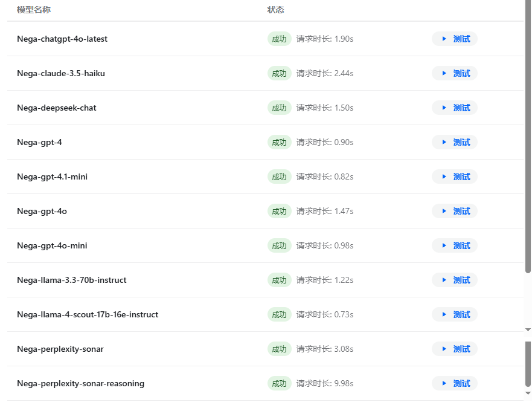532x405 pixels.
Task: Click success badge on Nega-llama-3.3-70b-instruct row
Action: point(279,280)
